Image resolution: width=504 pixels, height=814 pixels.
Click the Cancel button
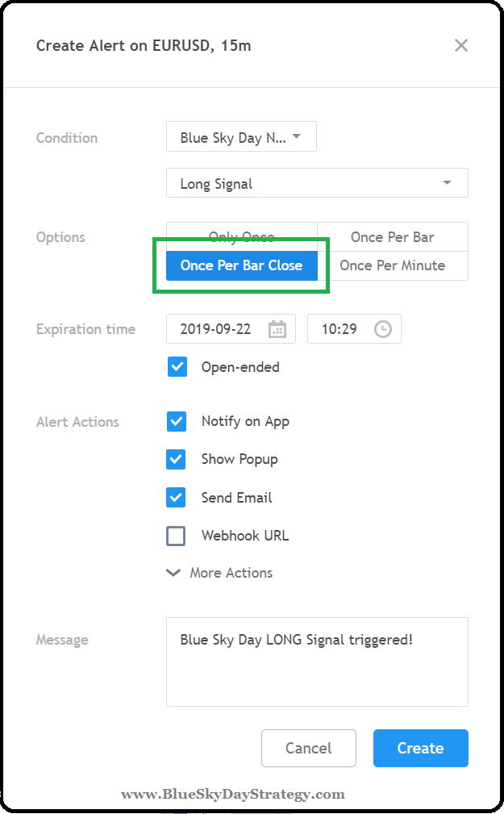(308, 748)
